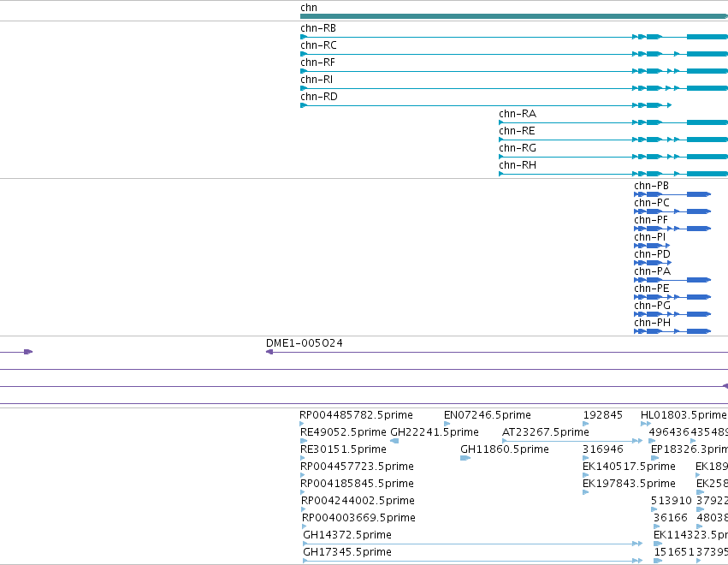Image resolution: width=728 pixels, height=565 pixels.
Task: Select the chn-RB transcript label
Action: 318,28
